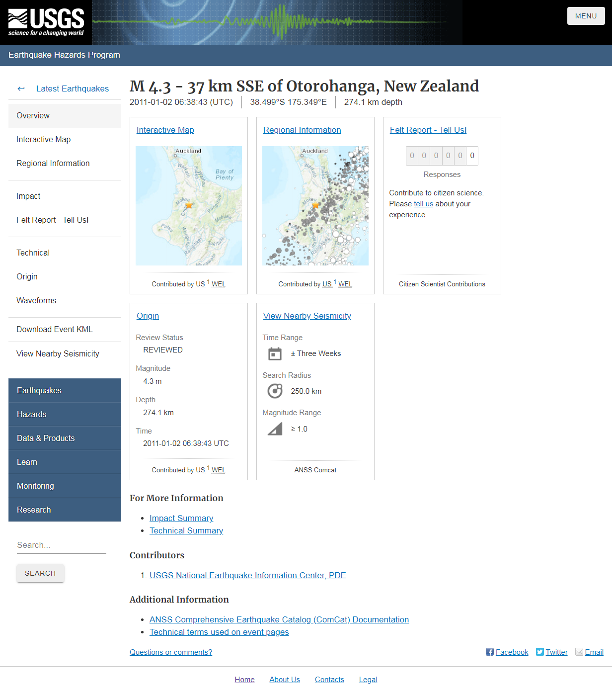This screenshot has width=612, height=700.
Task: Click the 'REVIEWED' status text
Action: [x=163, y=350]
